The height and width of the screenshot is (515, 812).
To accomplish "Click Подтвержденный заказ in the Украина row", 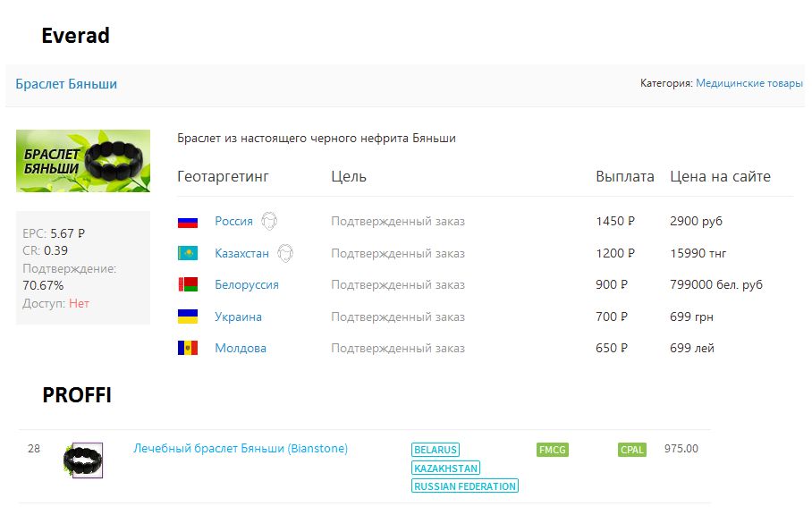I will click(398, 317).
